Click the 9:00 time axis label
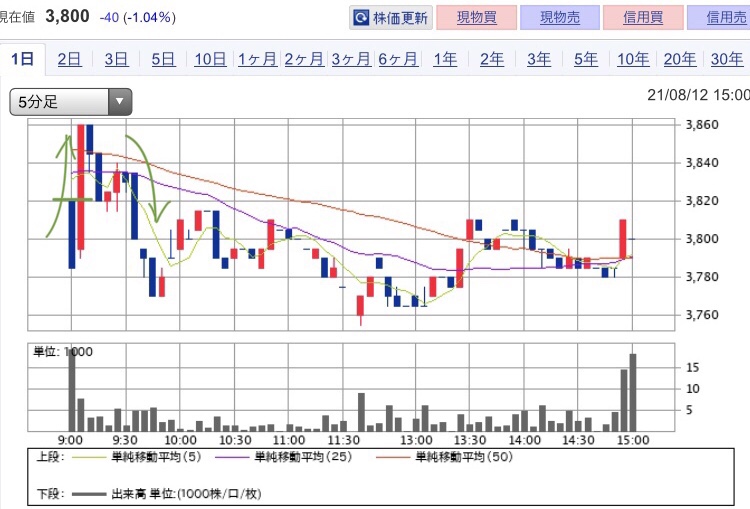This screenshot has height=509, width=750. (x=70, y=440)
